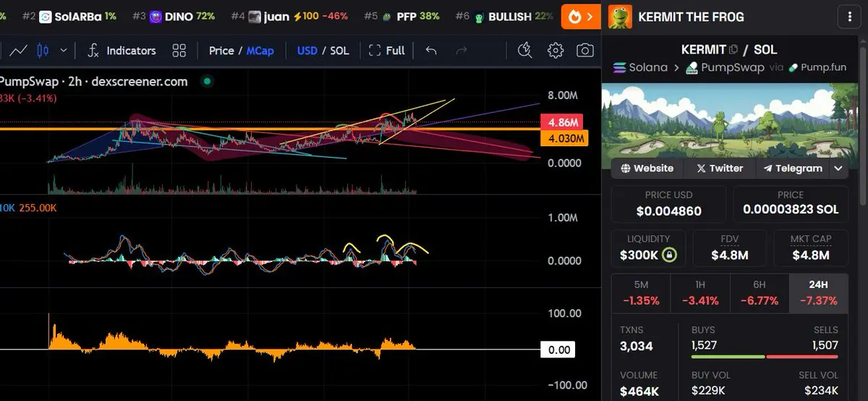This screenshot has height=401, width=868.
Task: Redo last chart action
Action: pos(461,51)
